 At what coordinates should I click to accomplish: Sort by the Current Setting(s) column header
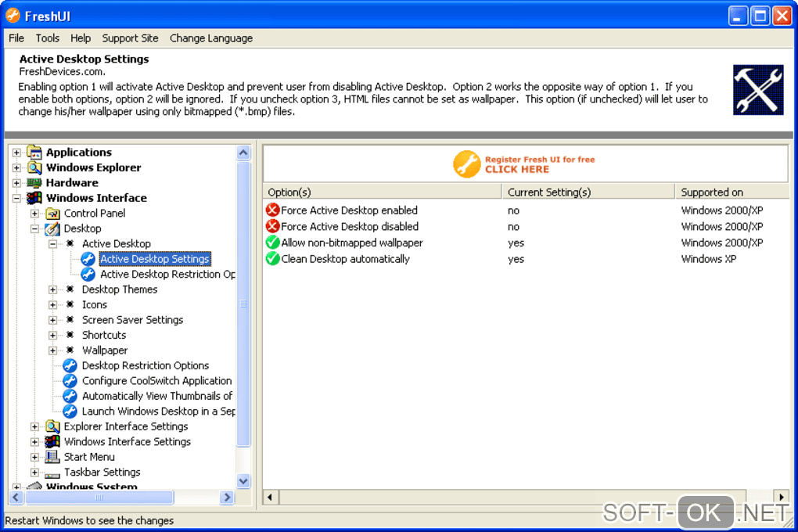[588, 192]
